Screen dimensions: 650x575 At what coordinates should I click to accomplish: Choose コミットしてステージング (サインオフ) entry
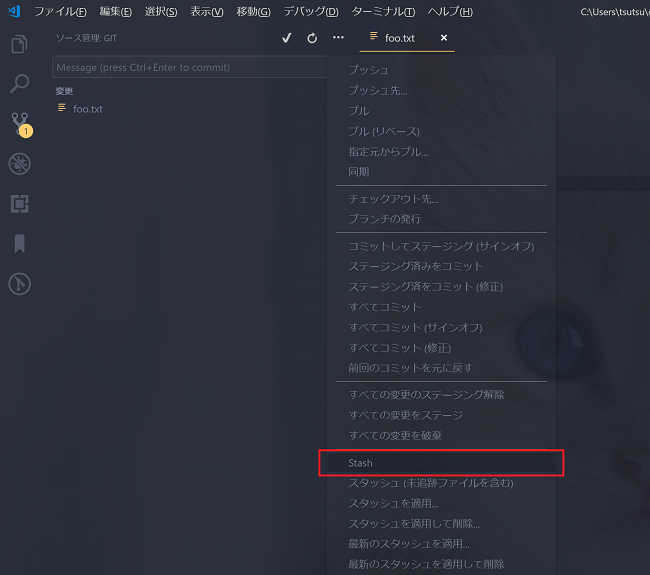pyautogui.click(x=441, y=246)
